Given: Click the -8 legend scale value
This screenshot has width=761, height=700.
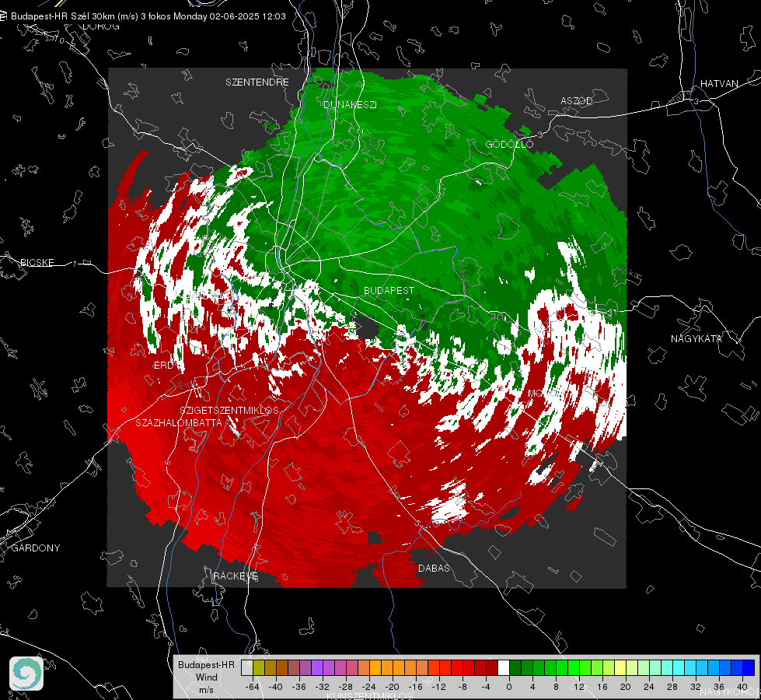Looking at the screenshot, I should [462, 687].
